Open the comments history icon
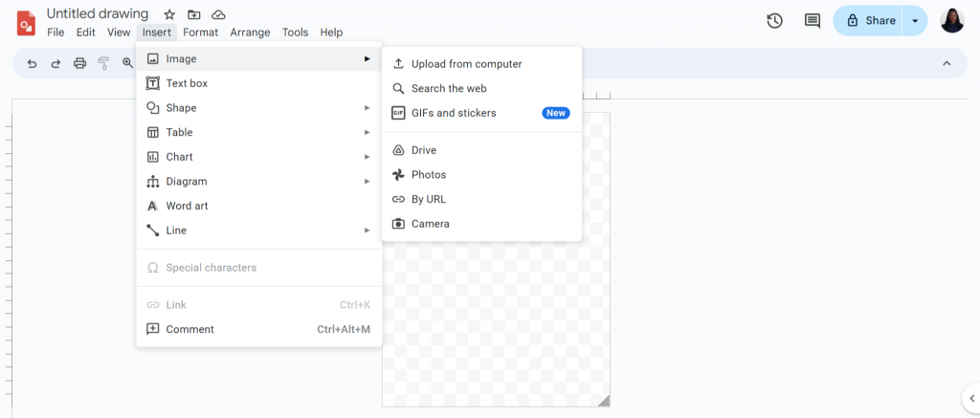 (x=812, y=21)
